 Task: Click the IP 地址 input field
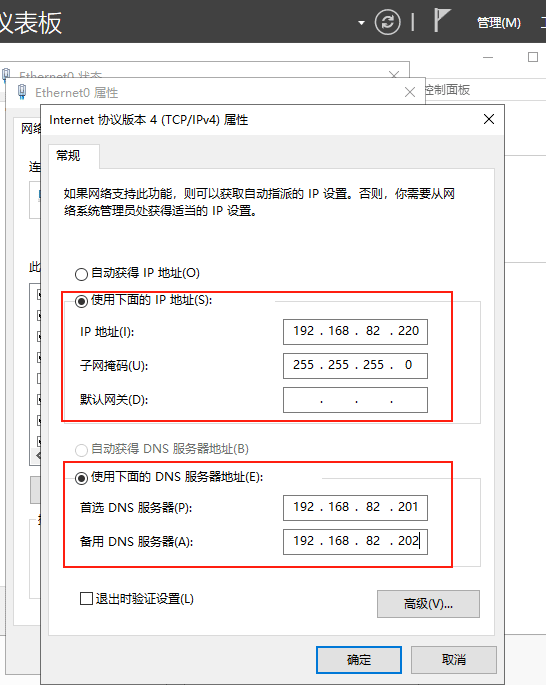355,332
